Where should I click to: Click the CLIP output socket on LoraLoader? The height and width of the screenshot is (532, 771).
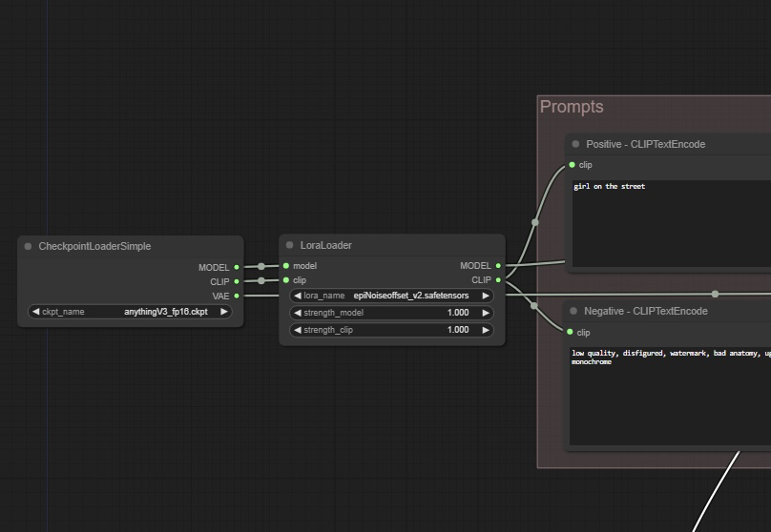(498, 280)
